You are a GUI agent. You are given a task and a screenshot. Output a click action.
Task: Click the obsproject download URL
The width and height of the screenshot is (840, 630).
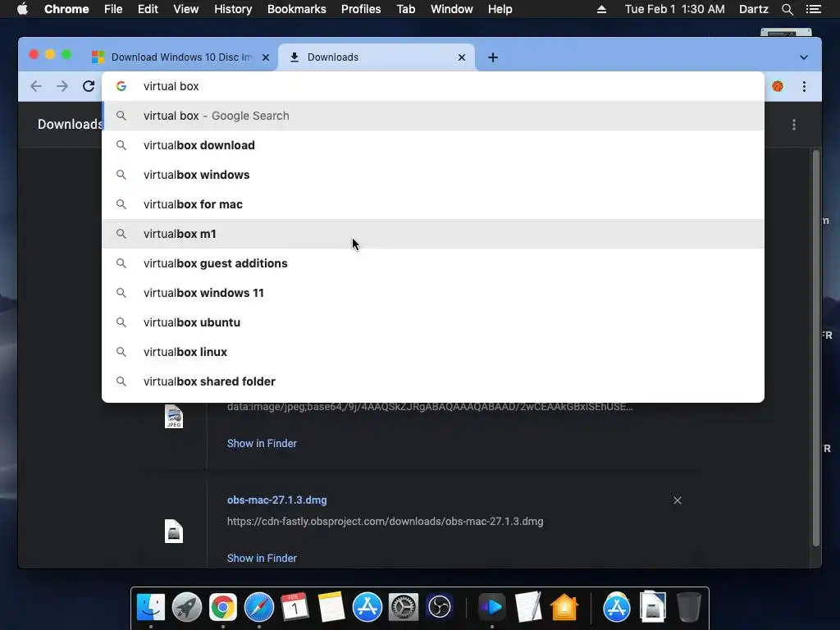tap(386, 521)
